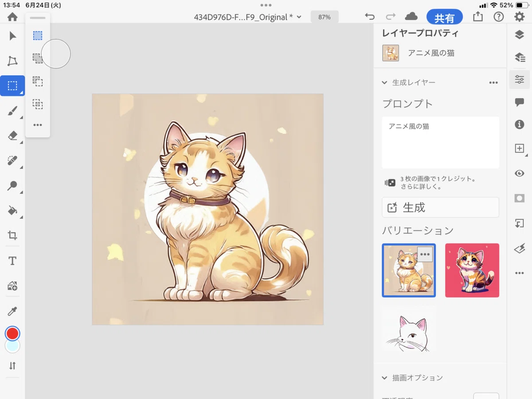Open app settings gear
Viewport: 532px width, 399px height.
click(520, 17)
